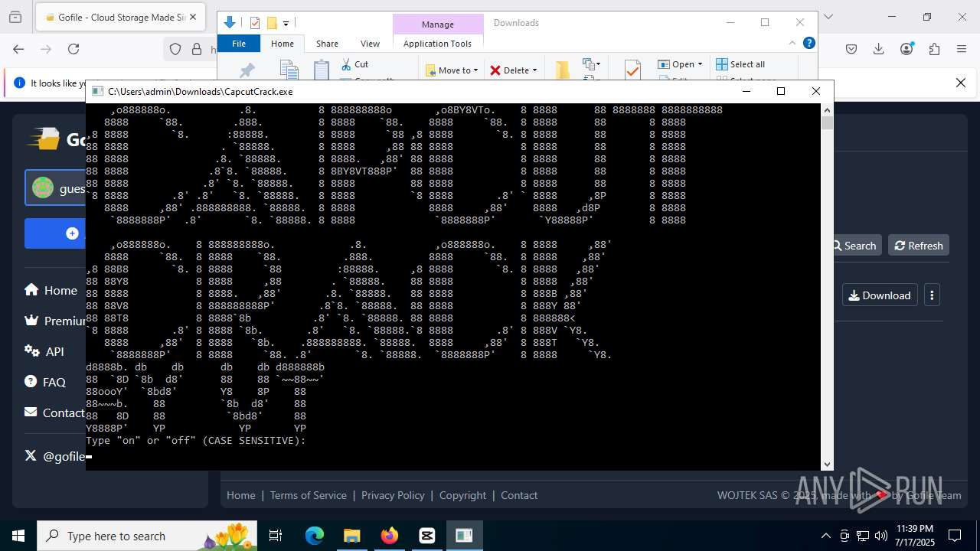Open Firefox extensions puzzle icon
This screenshot has height=551, width=980.
934,49
